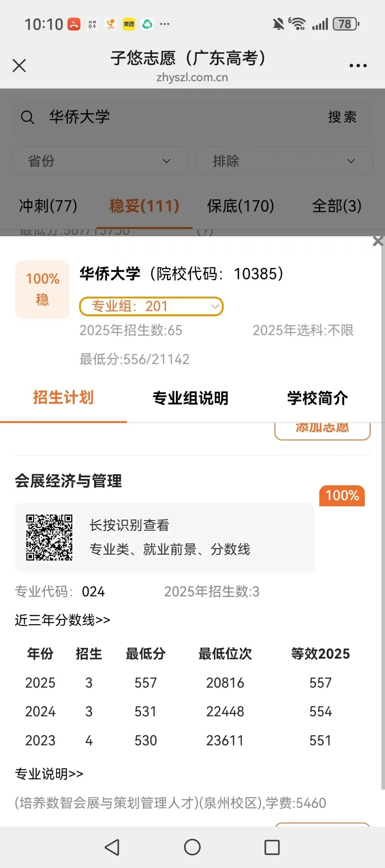Open the 近三年分数线>> link

click(62, 620)
